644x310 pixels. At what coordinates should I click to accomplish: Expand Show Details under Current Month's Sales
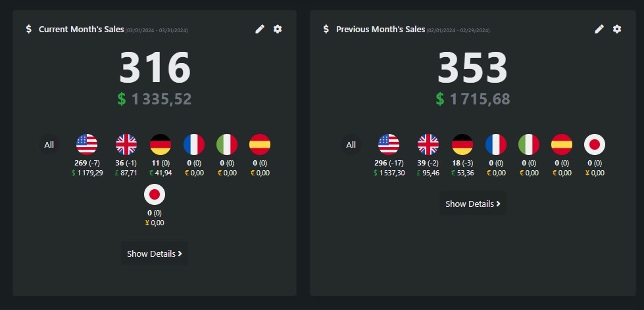point(155,254)
